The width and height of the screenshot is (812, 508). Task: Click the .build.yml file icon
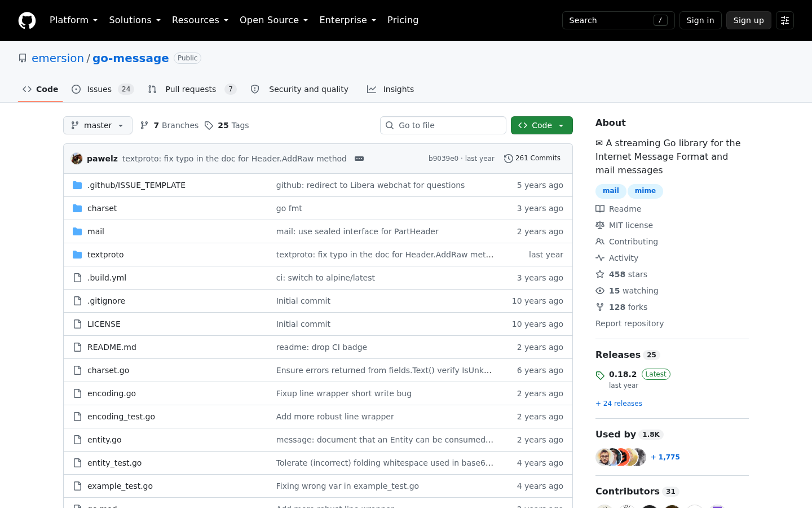(77, 278)
